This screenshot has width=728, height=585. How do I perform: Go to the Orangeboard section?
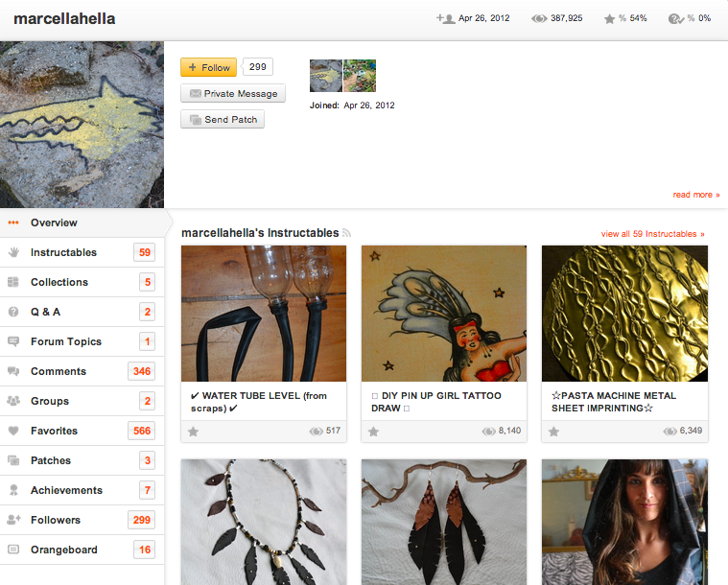pyautogui.click(x=82, y=550)
